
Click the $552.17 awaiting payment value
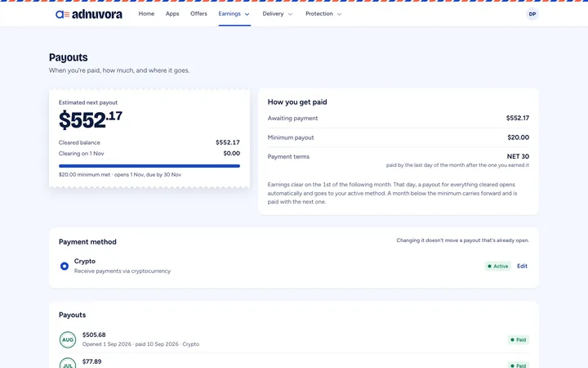518,118
